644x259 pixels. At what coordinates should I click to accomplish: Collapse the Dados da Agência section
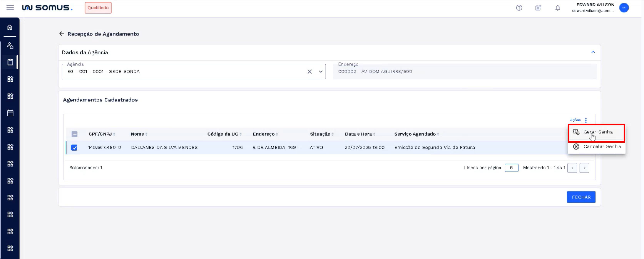pyautogui.click(x=593, y=52)
